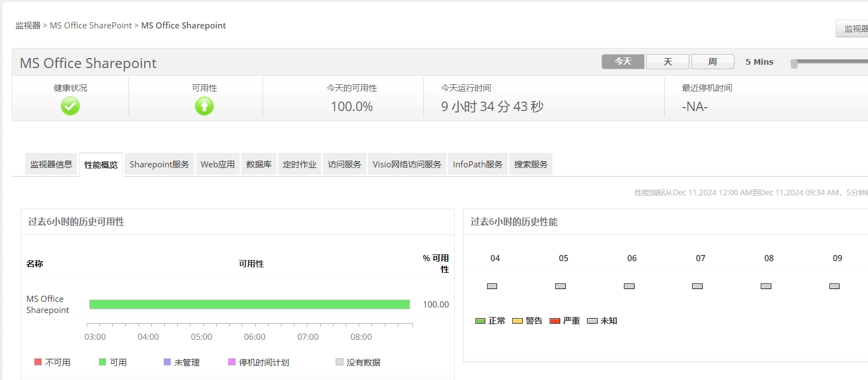Image resolution: width=868 pixels, height=380 pixels.
Task: Click the 过去6小时的历史可用性 panel title
Action: [76, 222]
